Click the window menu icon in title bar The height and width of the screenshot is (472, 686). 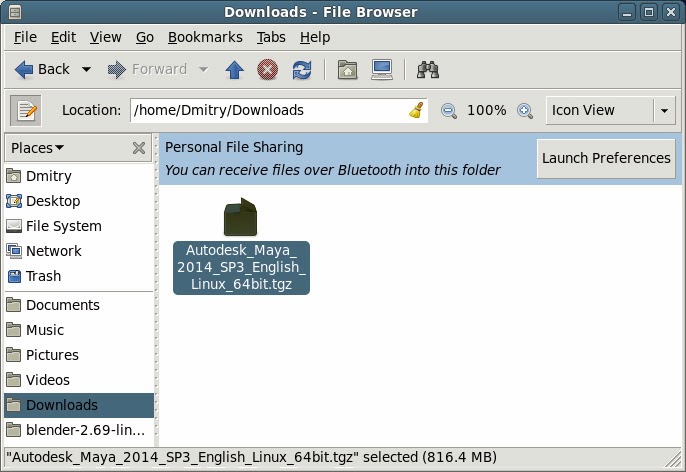(14, 12)
